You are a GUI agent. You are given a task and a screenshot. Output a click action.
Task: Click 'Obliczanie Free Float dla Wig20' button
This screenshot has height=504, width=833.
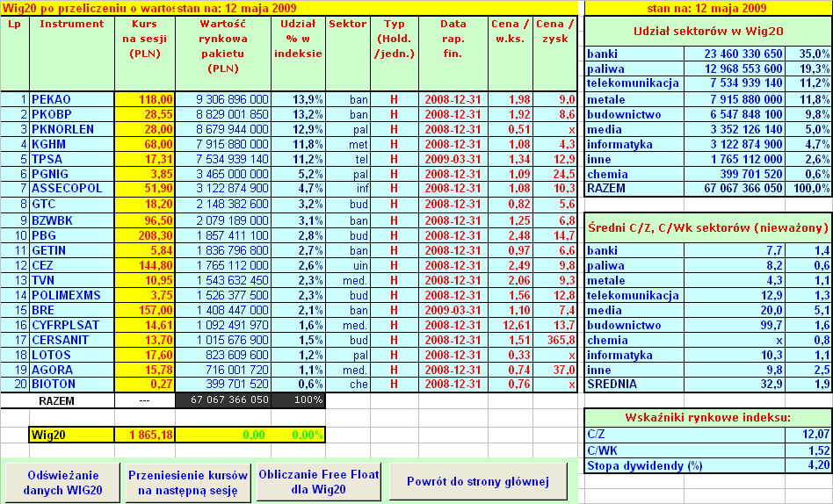(x=318, y=482)
